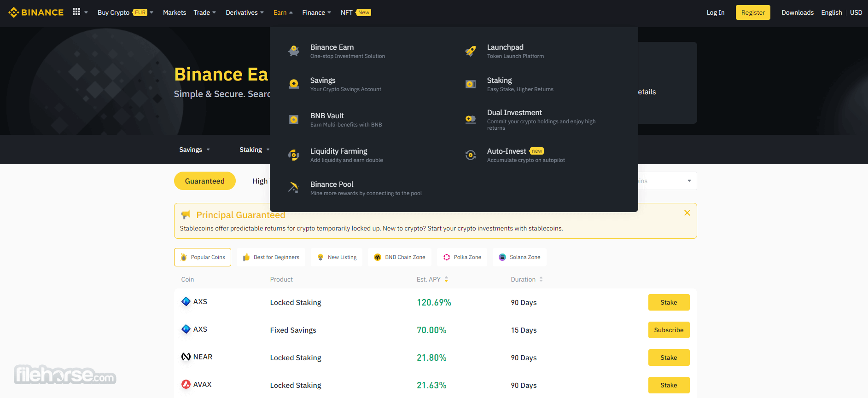Select the Guaranteed tab
Viewport: 868px width, 398px height.
[x=205, y=181]
